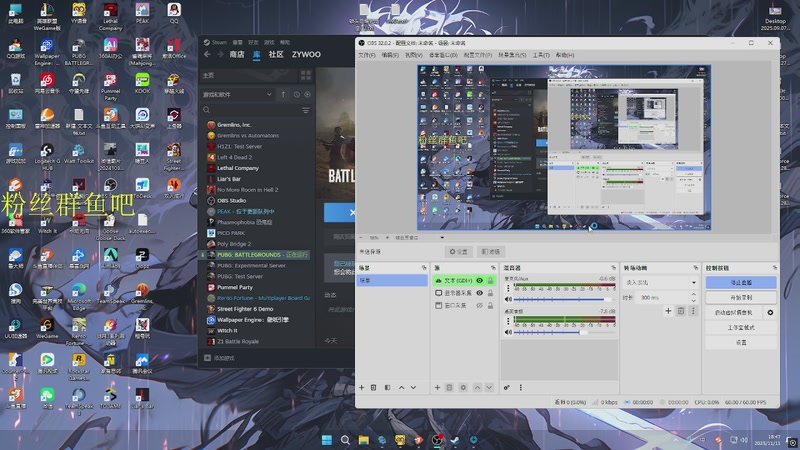Image resolution: width=800 pixels, height=450 pixels.
Task: Open mixer footer three-dot menu
Action: coord(520,388)
